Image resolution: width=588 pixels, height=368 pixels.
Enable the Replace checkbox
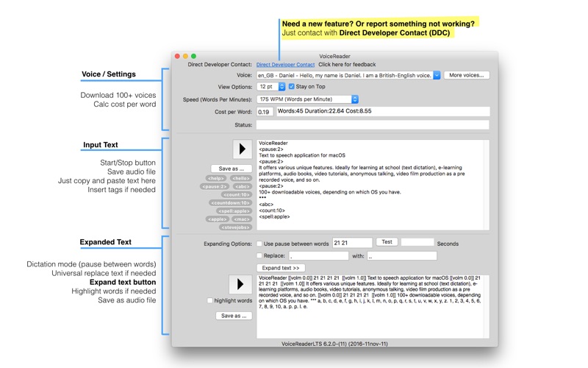coord(259,255)
